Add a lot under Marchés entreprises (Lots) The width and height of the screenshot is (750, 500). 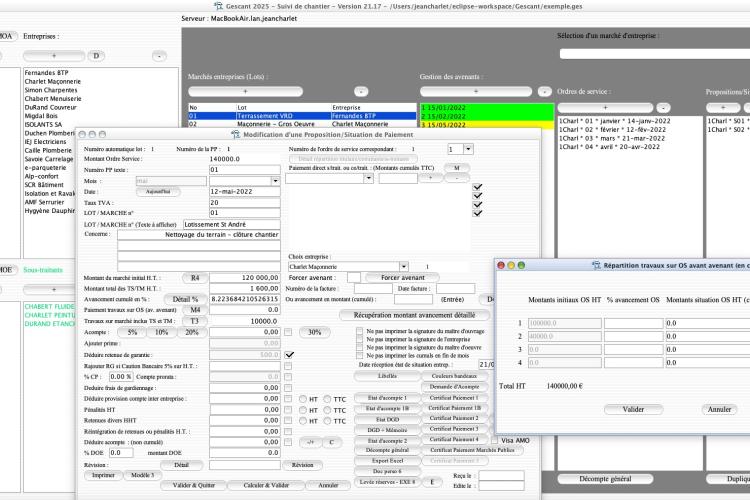point(245,91)
